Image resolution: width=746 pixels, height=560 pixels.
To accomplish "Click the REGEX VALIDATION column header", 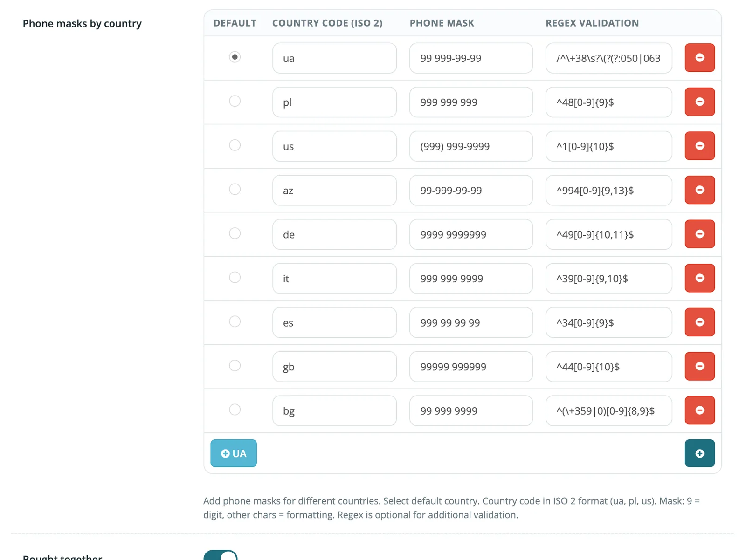I will (x=592, y=23).
